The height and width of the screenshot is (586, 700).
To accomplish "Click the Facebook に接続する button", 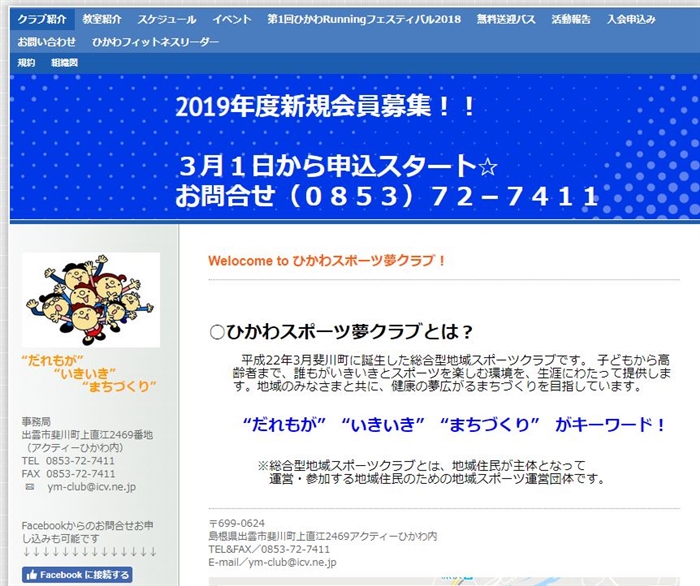I will pos(77,574).
